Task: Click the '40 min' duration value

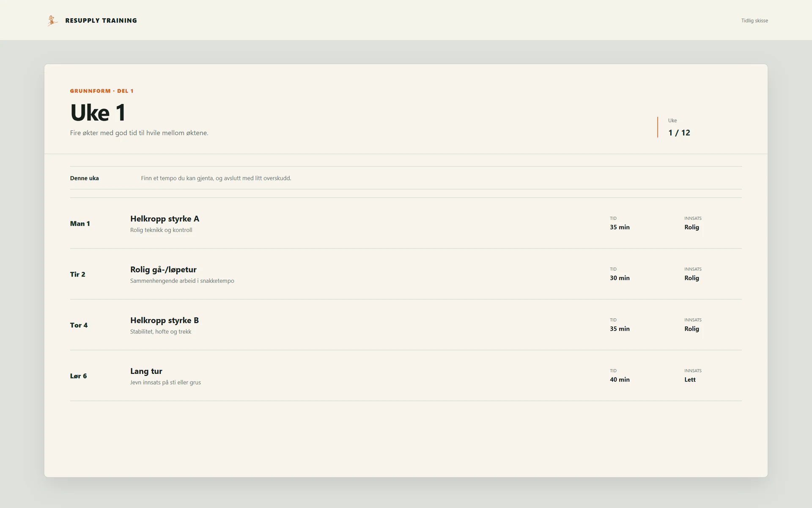Action: (620, 380)
